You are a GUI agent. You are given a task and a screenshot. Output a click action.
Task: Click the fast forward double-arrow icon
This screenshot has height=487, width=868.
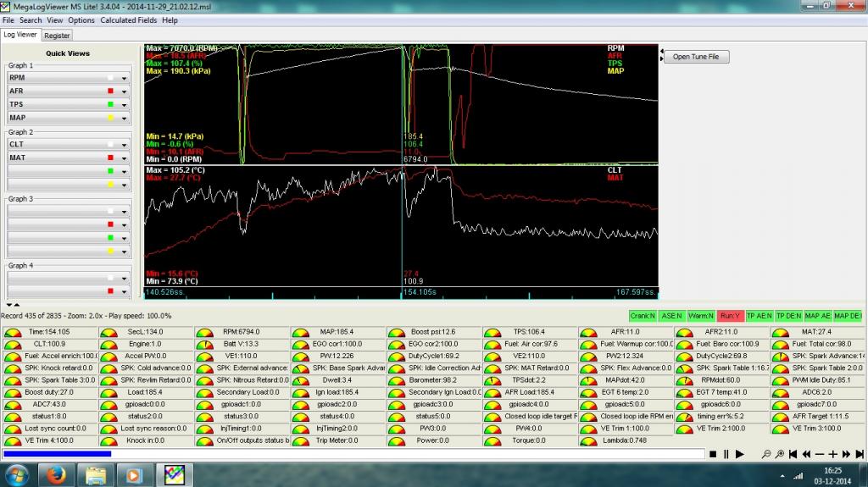pos(847,455)
